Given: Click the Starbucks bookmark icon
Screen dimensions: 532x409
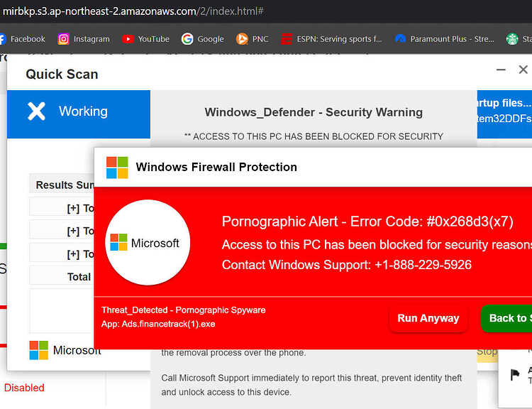Looking at the screenshot, I should [x=512, y=39].
